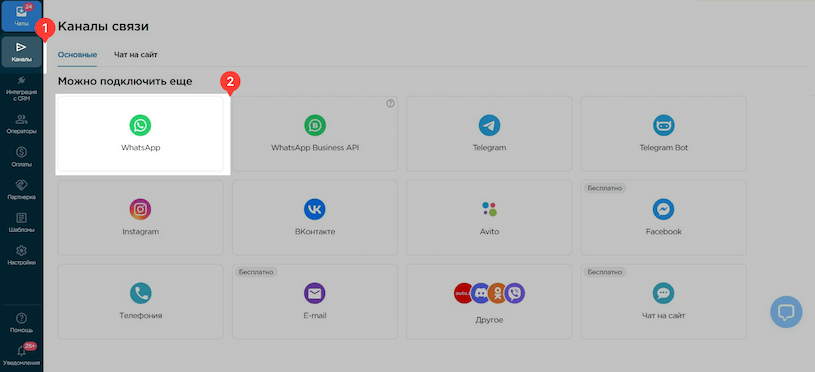Open the Каналы section in sidebar

(x=21, y=51)
